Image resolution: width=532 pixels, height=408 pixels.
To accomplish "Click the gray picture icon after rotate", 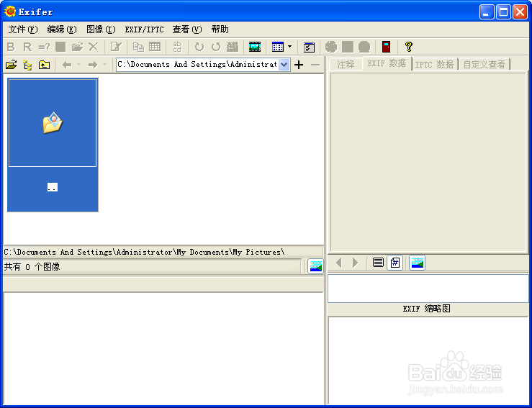I will pyautogui.click(x=233, y=47).
